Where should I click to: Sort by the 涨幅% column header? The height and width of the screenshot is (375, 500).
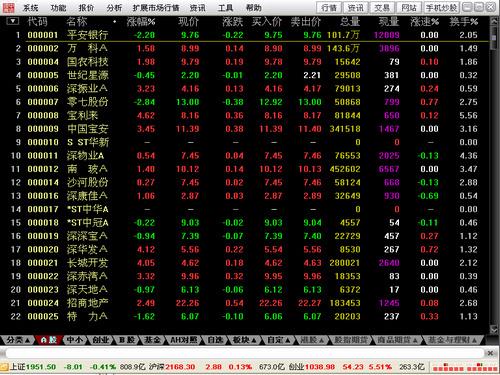pos(141,22)
